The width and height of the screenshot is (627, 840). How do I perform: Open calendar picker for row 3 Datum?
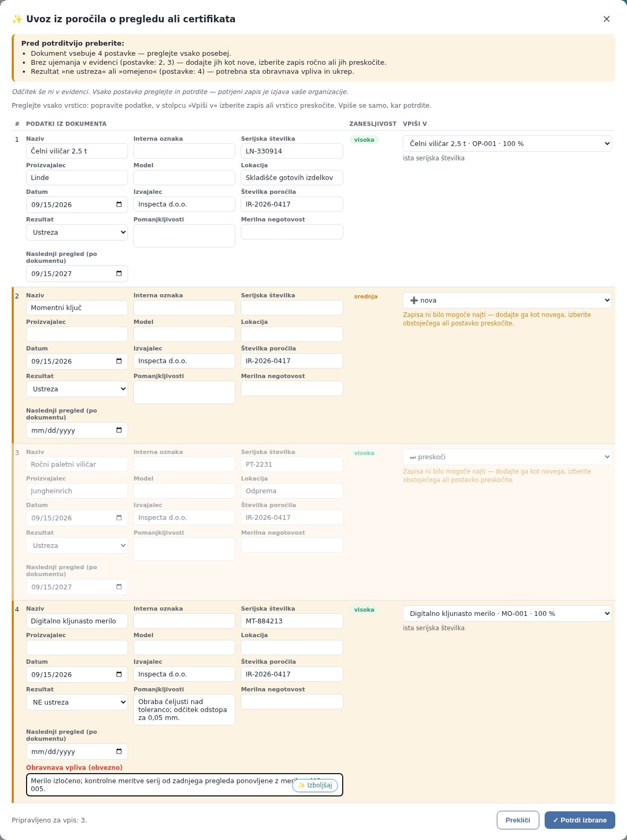pos(119,518)
